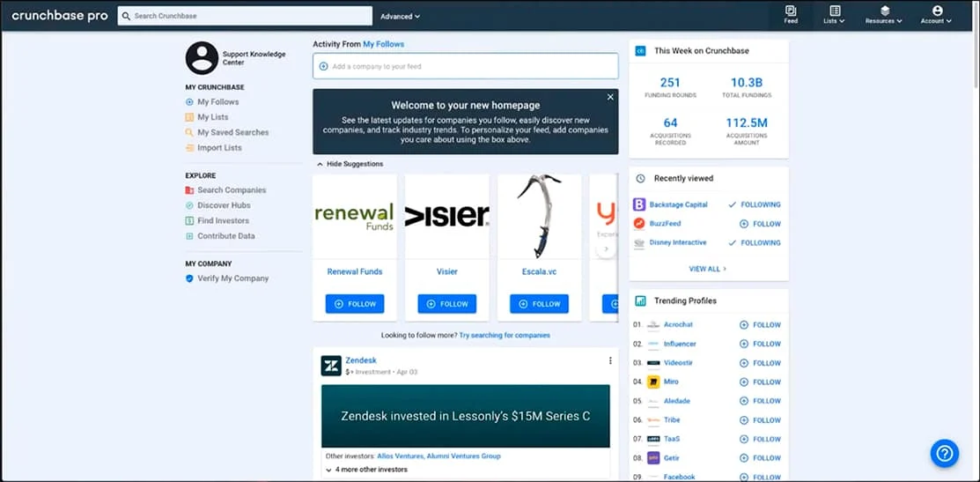Expand the Advanced search dropdown
Image resolution: width=980 pixels, height=482 pixels.
pos(400,16)
